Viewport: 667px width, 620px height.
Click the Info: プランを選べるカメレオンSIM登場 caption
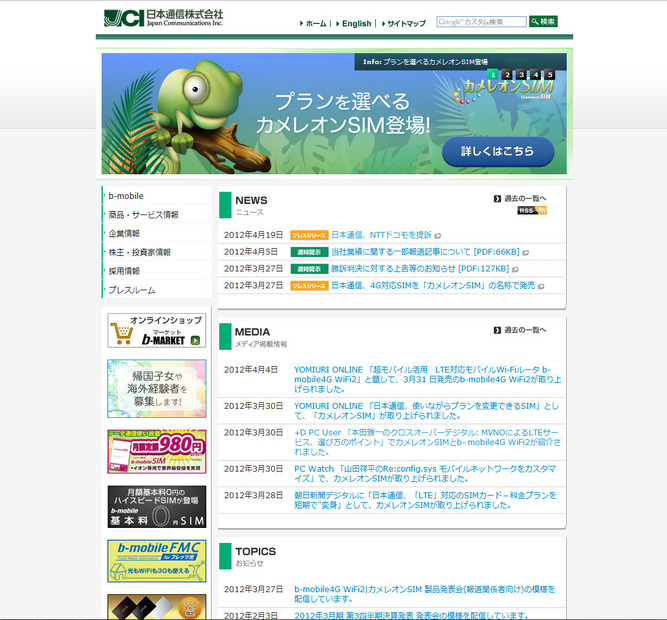(425, 62)
